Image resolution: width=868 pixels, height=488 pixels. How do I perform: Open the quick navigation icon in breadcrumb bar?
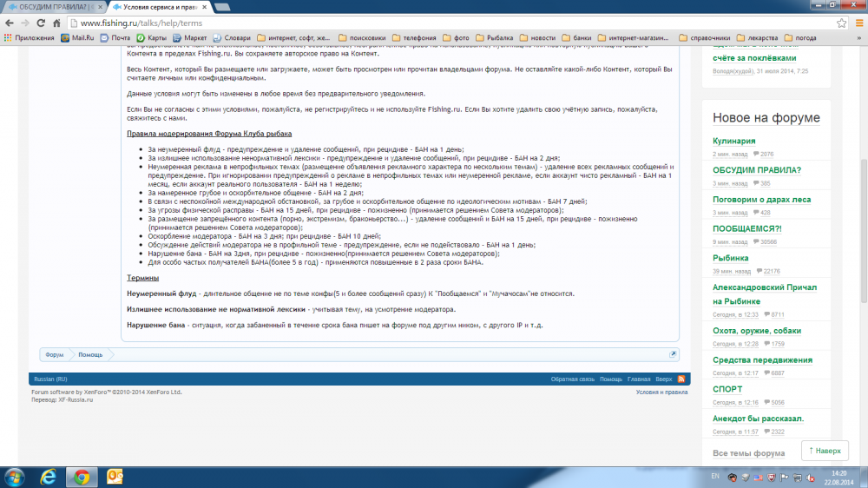[x=672, y=354]
